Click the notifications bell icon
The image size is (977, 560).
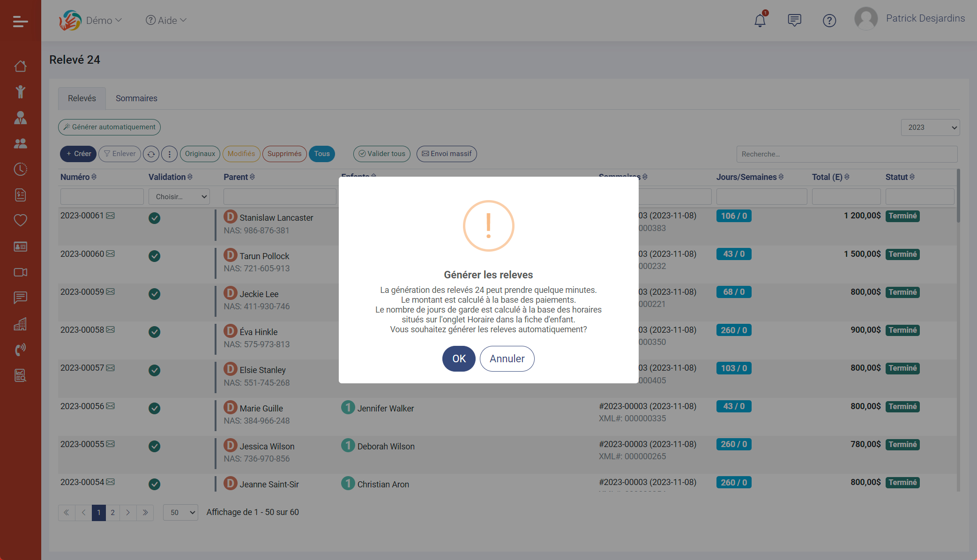pyautogui.click(x=760, y=21)
